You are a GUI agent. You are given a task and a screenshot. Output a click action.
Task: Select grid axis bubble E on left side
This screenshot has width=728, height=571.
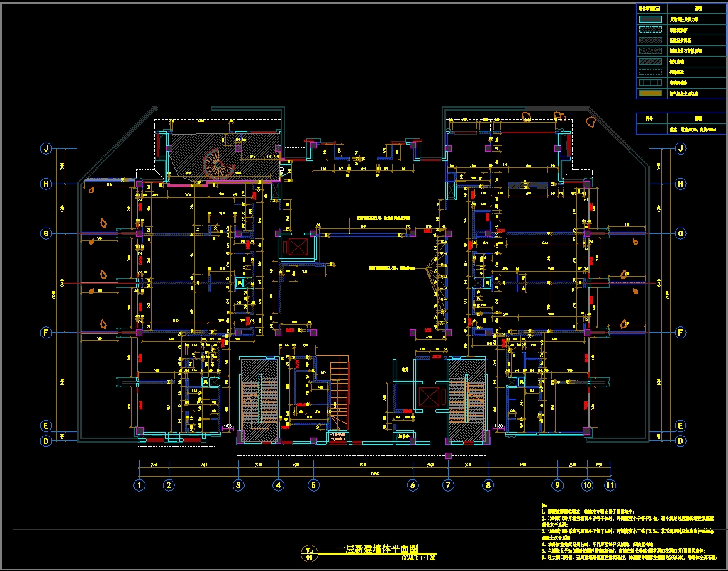coord(45,426)
